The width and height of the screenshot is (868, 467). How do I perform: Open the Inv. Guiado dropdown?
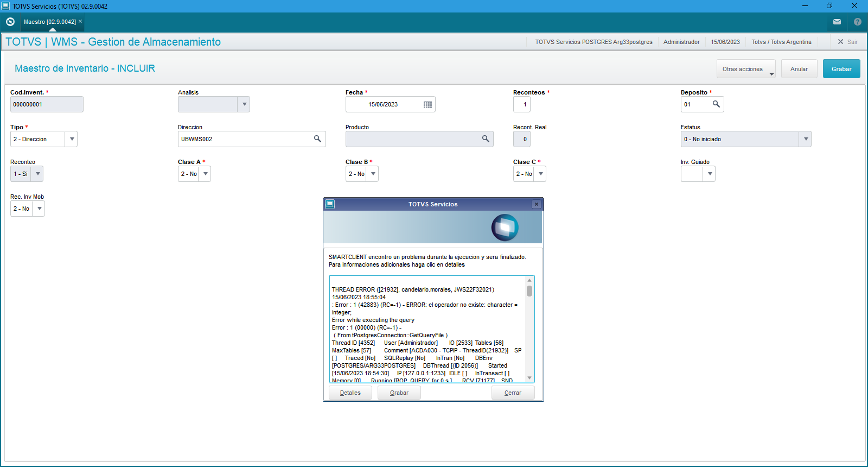(710, 174)
